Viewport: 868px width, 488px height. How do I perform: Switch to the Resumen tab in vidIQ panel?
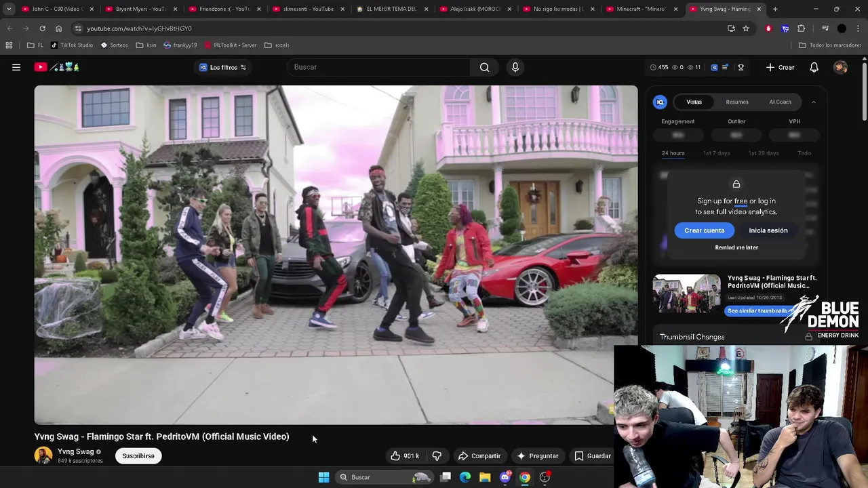pos(737,102)
